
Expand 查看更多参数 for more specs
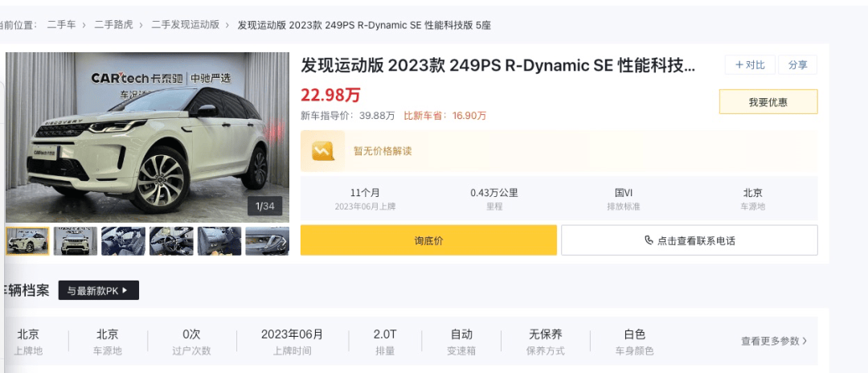773,341
